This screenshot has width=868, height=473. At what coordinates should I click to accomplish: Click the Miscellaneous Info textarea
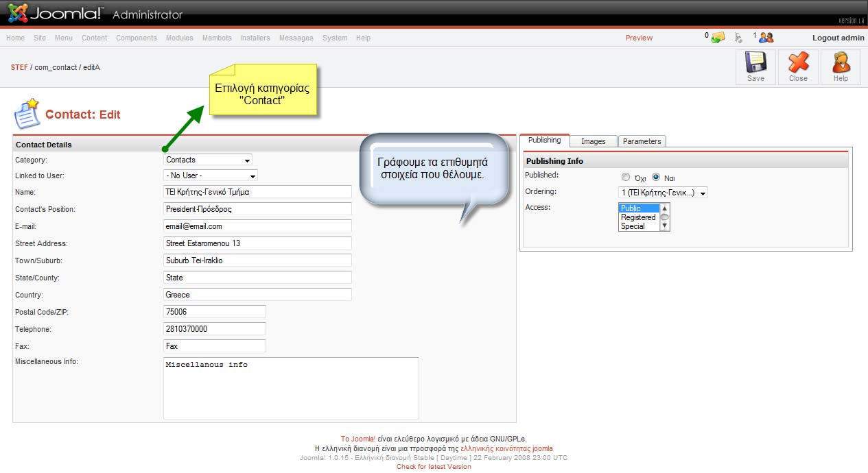[x=291, y=388]
